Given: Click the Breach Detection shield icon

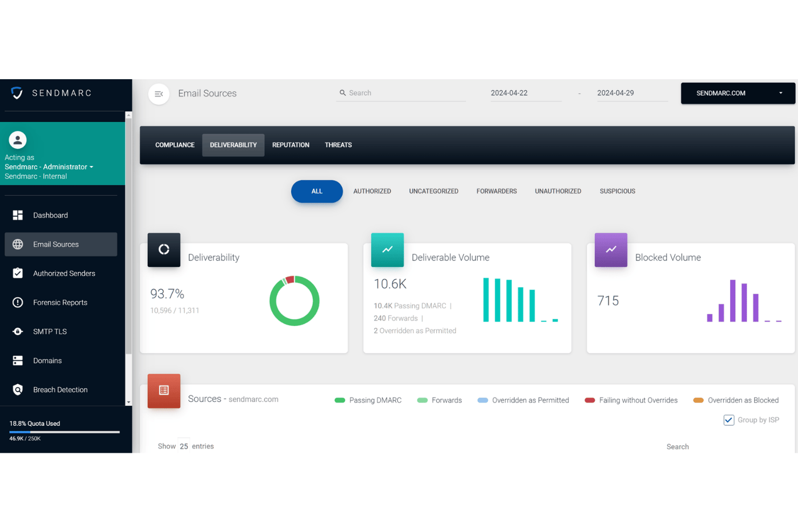Looking at the screenshot, I should tap(18, 390).
